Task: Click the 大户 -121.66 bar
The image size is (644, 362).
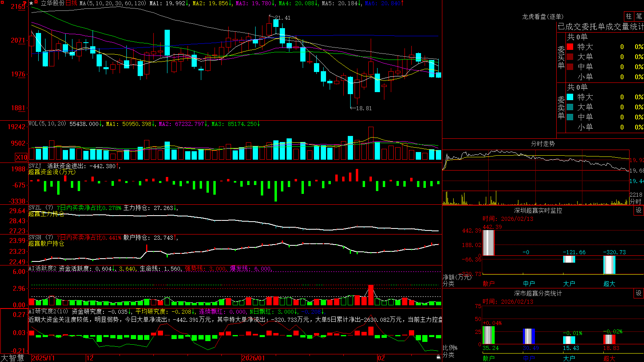Action: [x=569, y=259]
